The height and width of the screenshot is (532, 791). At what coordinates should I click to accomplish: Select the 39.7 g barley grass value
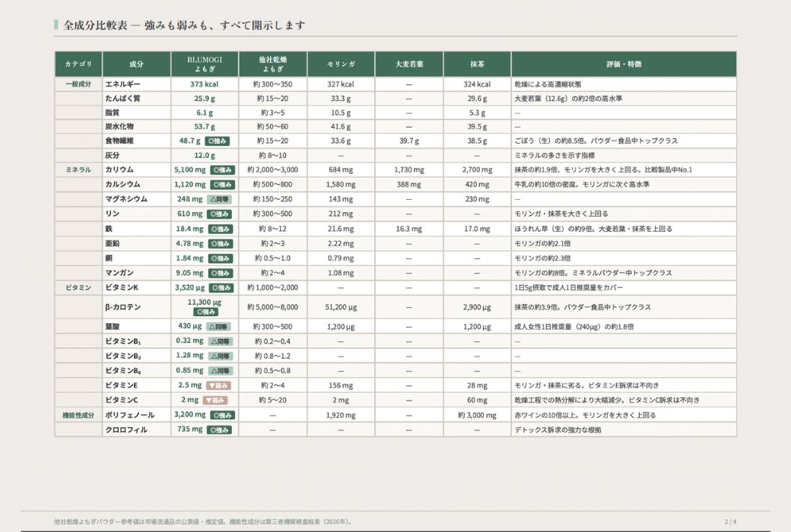pos(409,141)
